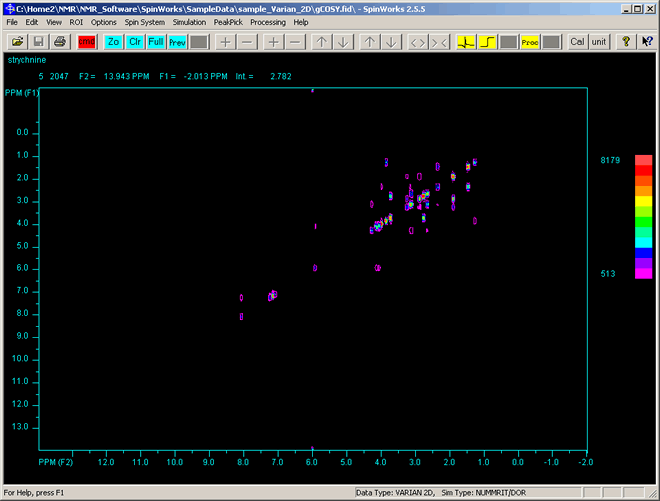Click 'Sim Type: NUMMRIT/DOR' in status bar
660x501 pixels.
pos(484,493)
